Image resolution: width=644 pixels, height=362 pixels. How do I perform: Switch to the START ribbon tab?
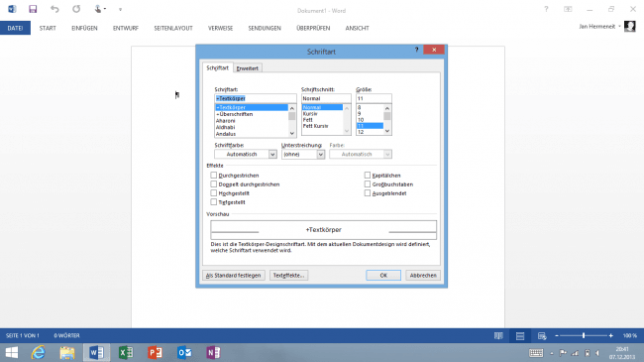click(x=48, y=28)
